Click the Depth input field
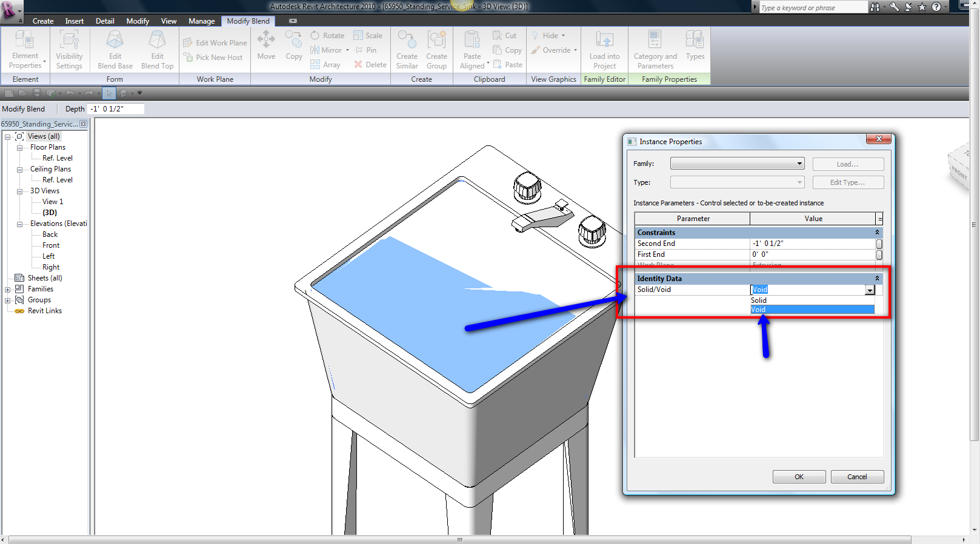 tap(116, 109)
